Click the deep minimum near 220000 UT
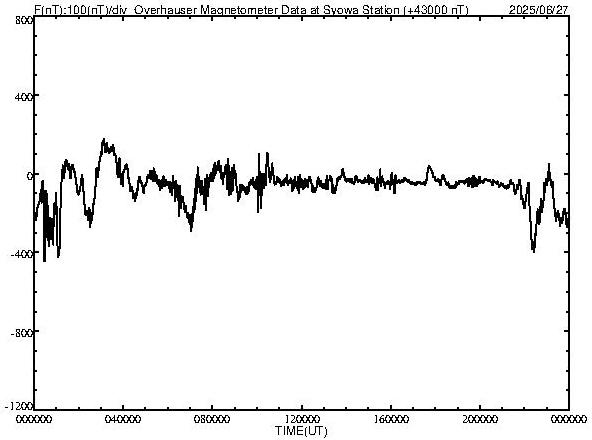 tap(533, 250)
